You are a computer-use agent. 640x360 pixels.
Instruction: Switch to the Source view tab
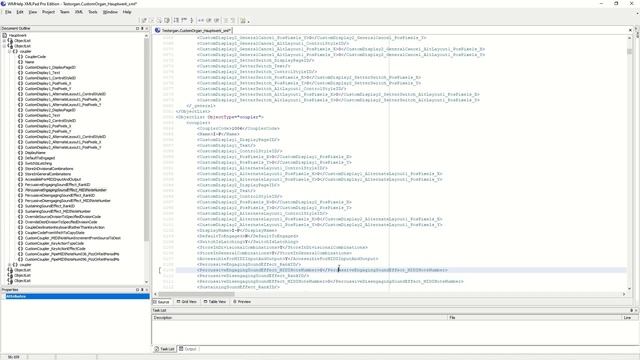[162, 302]
